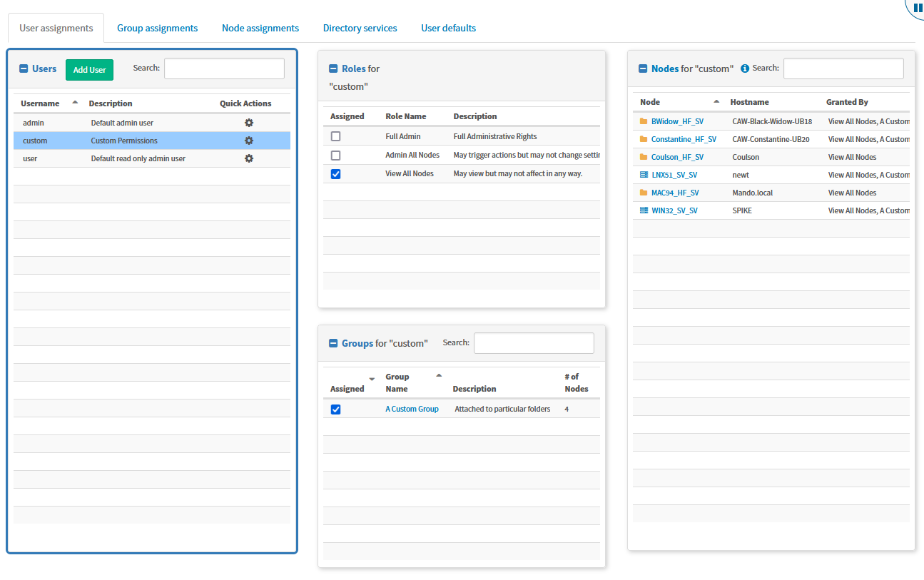Viewport: 924px width, 580px height.
Task: Assign the Full Admin role
Action: 335,136
